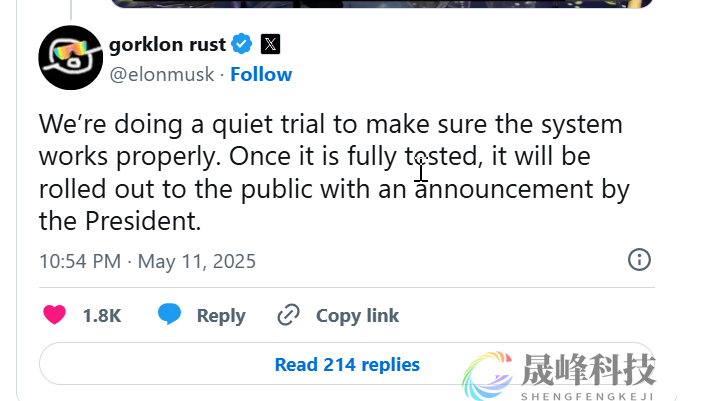Select the Copy link label

[x=357, y=315]
